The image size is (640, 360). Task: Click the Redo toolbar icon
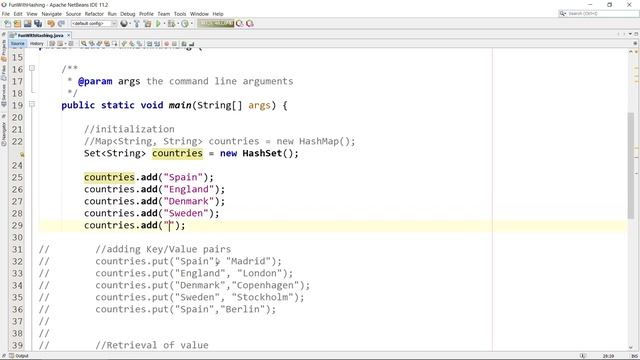pos(61,24)
